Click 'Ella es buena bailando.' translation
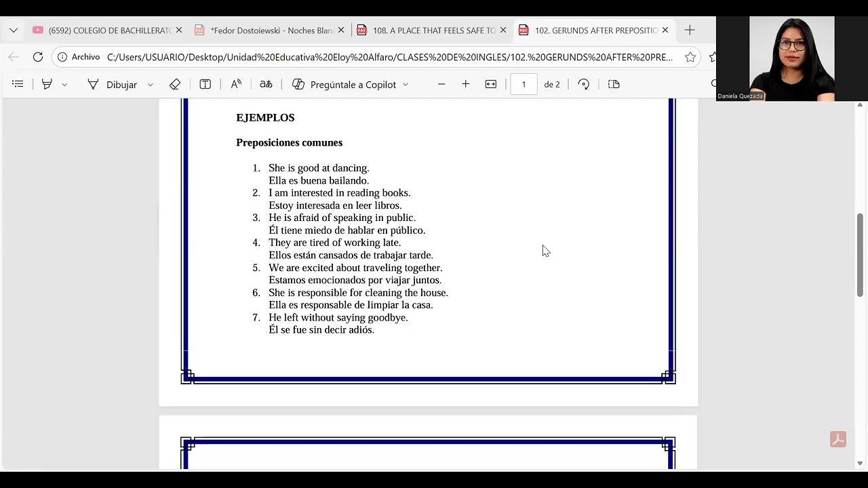The height and width of the screenshot is (488, 868). pyautogui.click(x=319, y=180)
